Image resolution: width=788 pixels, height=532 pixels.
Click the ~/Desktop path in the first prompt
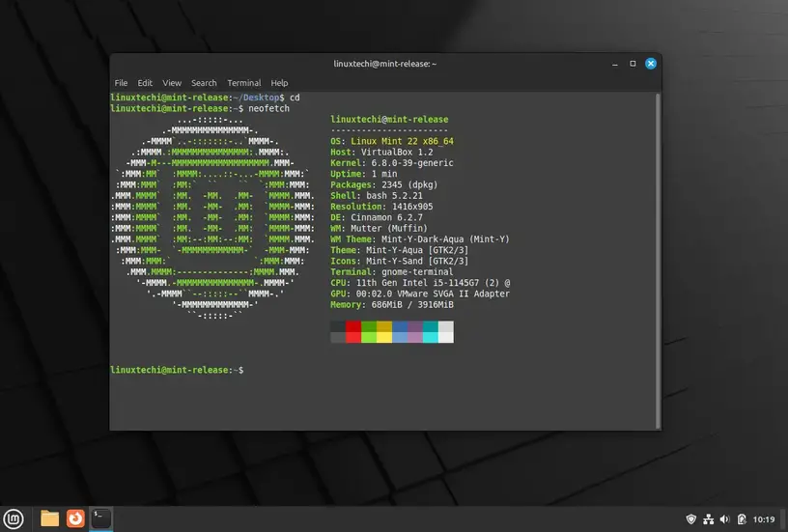tap(256, 98)
